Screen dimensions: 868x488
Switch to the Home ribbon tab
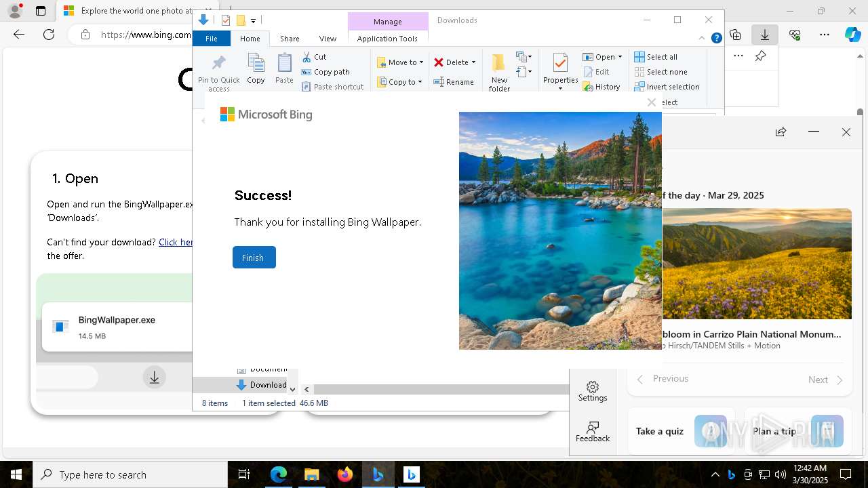pyautogui.click(x=250, y=39)
